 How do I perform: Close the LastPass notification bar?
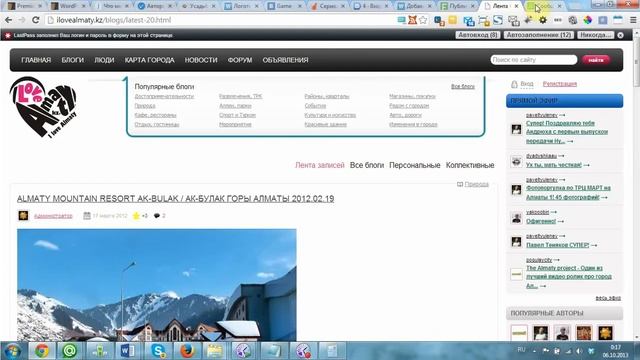pyautogui.click(x=620, y=35)
